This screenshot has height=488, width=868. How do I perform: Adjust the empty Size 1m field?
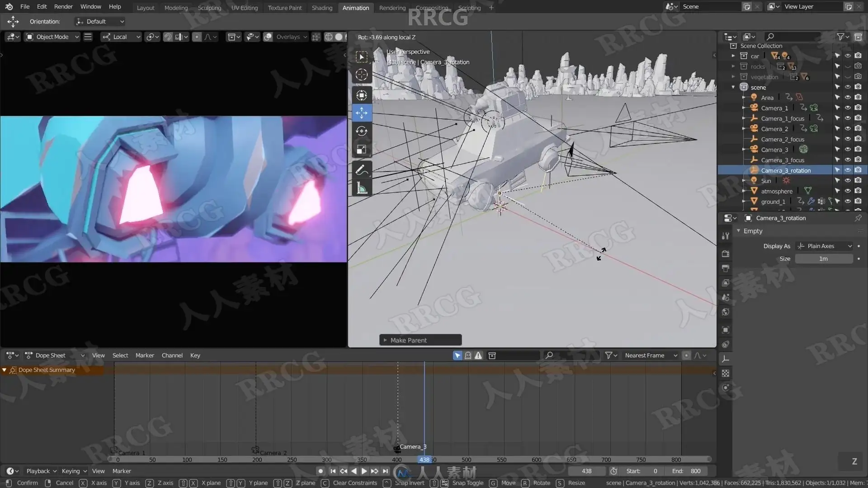click(823, 259)
